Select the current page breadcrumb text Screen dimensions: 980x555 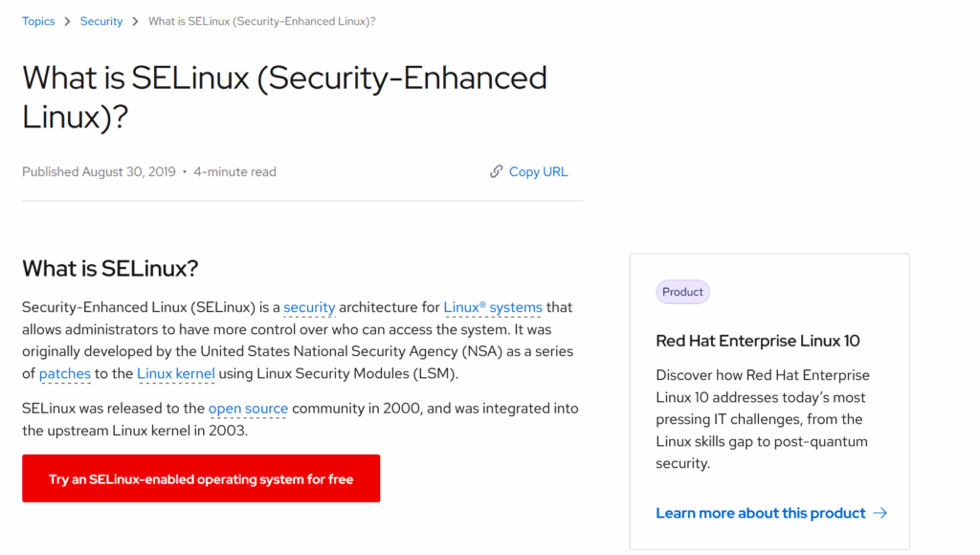pyautogui.click(x=261, y=22)
